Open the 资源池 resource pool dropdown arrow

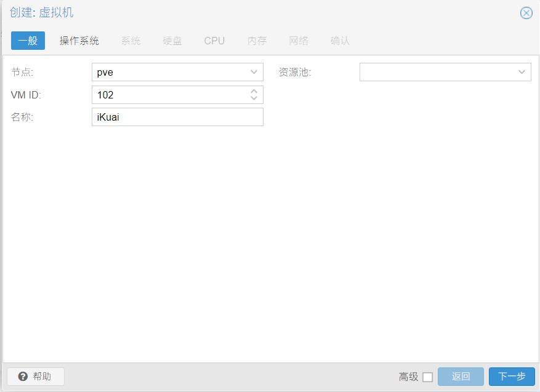[522, 72]
